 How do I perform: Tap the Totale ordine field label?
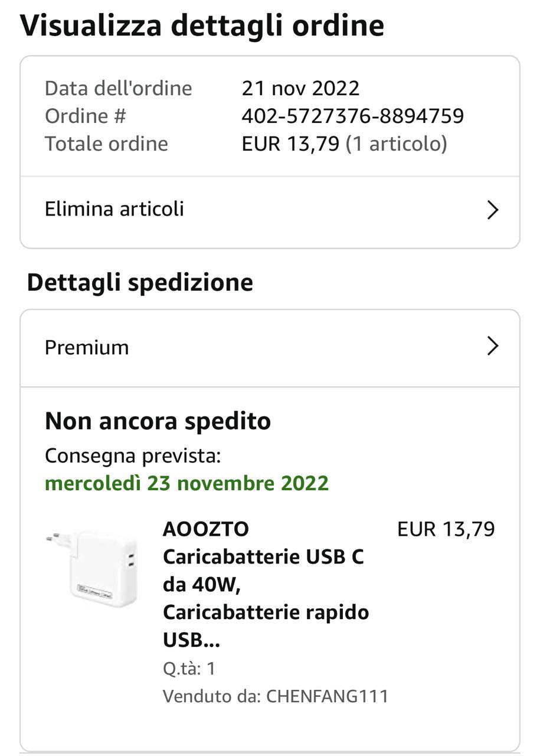point(107,144)
